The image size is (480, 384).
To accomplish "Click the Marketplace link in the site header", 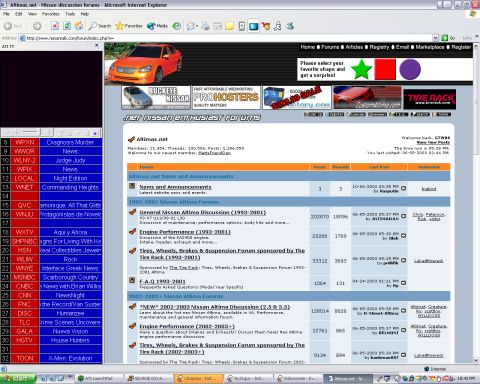I will click(x=430, y=47).
